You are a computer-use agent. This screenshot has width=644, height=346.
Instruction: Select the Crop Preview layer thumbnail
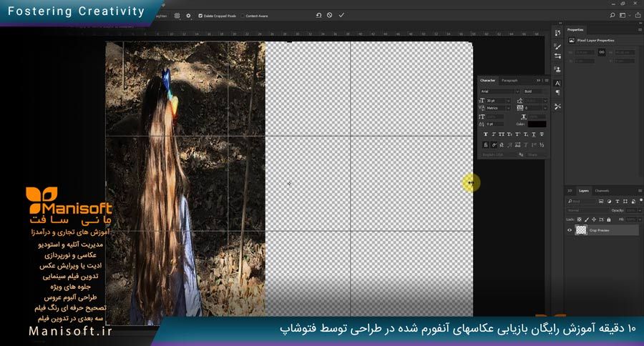tap(581, 230)
